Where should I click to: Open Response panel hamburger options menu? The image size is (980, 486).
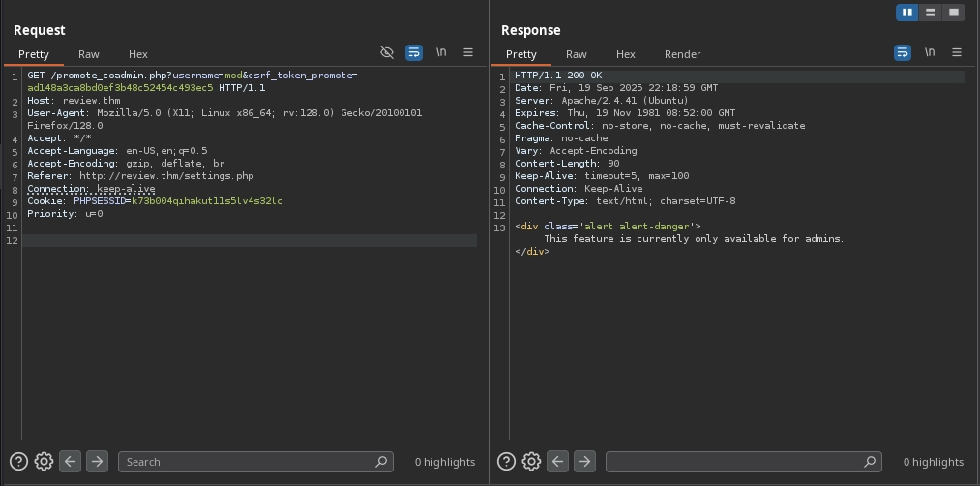pyautogui.click(x=957, y=52)
